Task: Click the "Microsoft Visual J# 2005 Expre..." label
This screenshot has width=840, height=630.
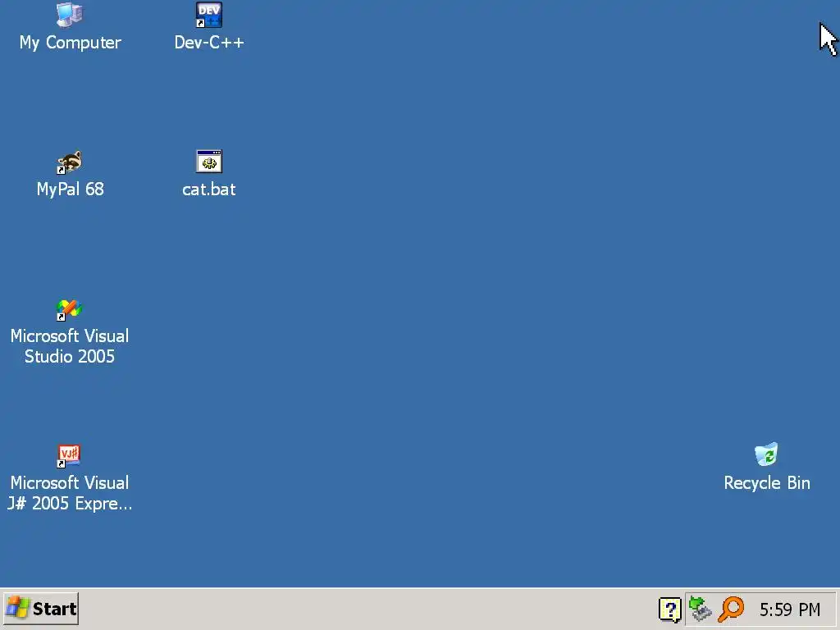Action: coord(70,493)
